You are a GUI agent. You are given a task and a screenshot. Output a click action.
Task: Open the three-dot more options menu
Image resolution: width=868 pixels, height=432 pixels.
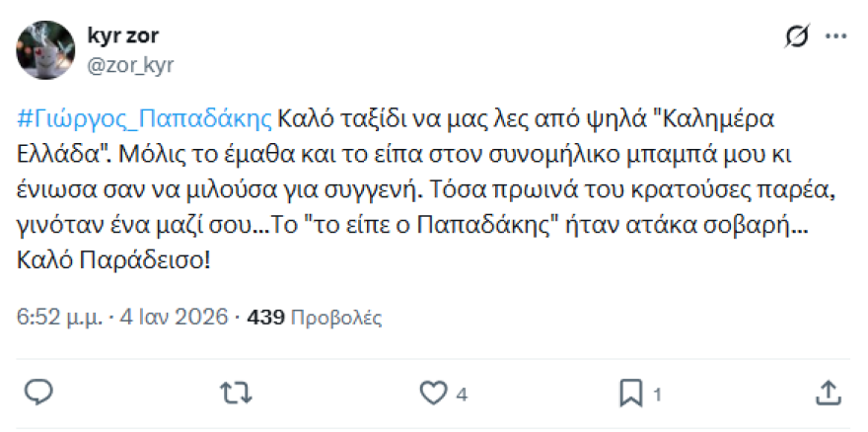point(835,37)
